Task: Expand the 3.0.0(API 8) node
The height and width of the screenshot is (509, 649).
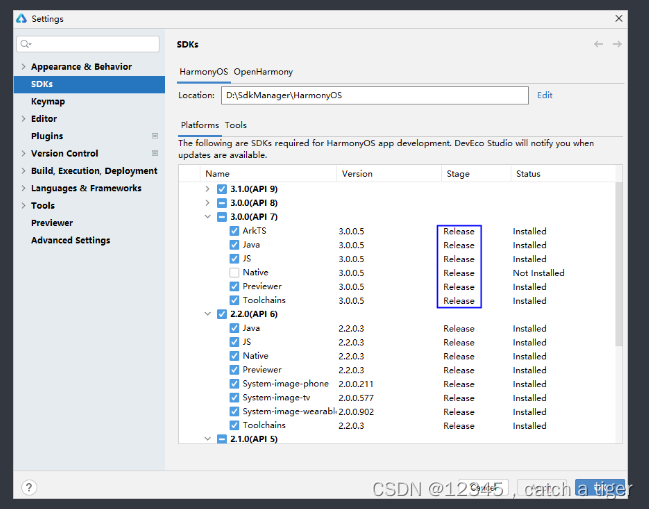Action: (x=207, y=203)
